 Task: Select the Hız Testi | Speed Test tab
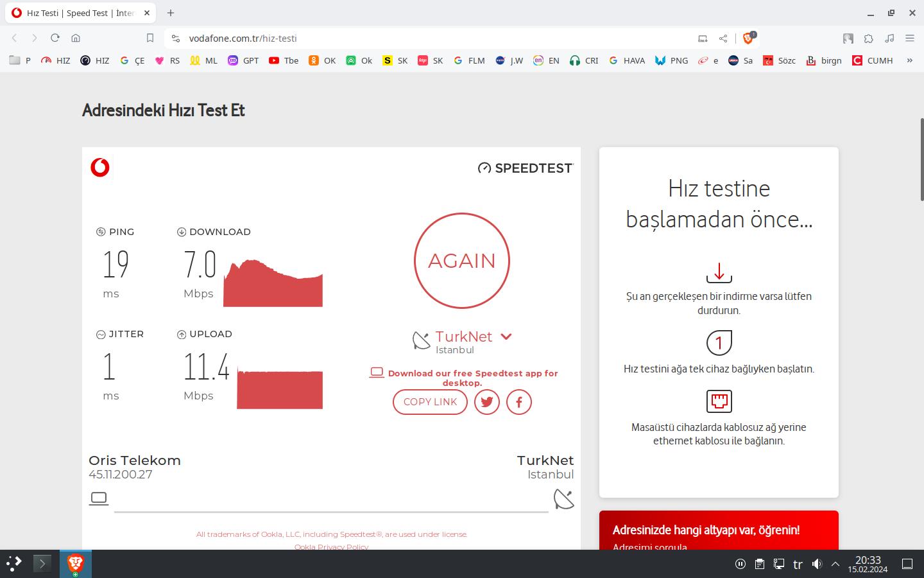[x=81, y=13]
